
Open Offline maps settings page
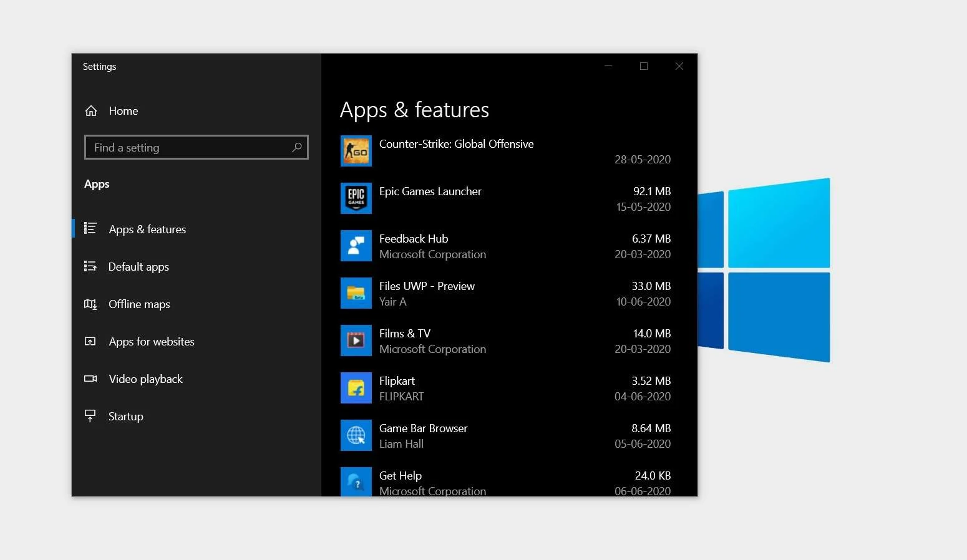(139, 304)
